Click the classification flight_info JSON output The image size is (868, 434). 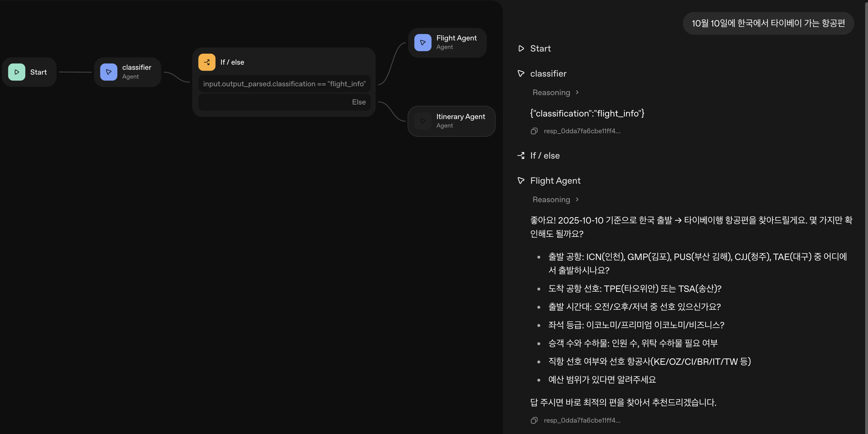pyautogui.click(x=587, y=114)
